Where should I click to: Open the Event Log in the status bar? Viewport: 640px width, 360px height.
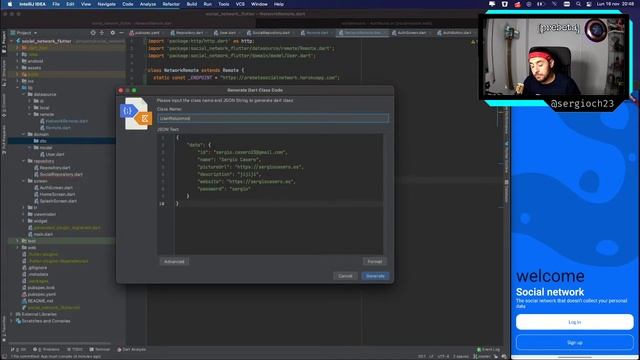(x=488, y=349)
